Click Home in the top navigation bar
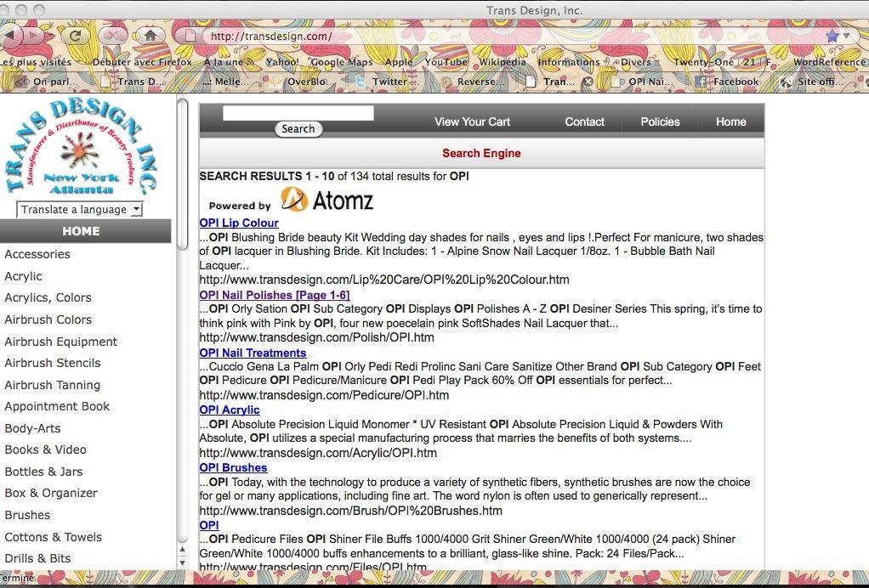This screenshot has height=588, width=869. point(731,122)
